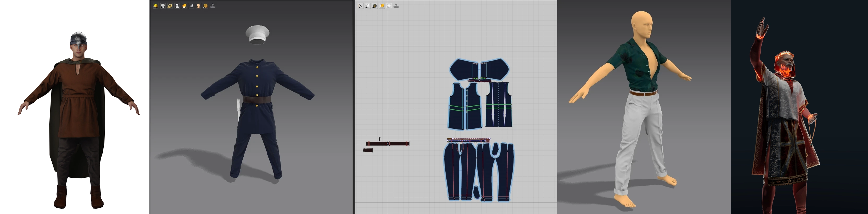Click the gray cloth mesh icon

[x=191, y=6]
